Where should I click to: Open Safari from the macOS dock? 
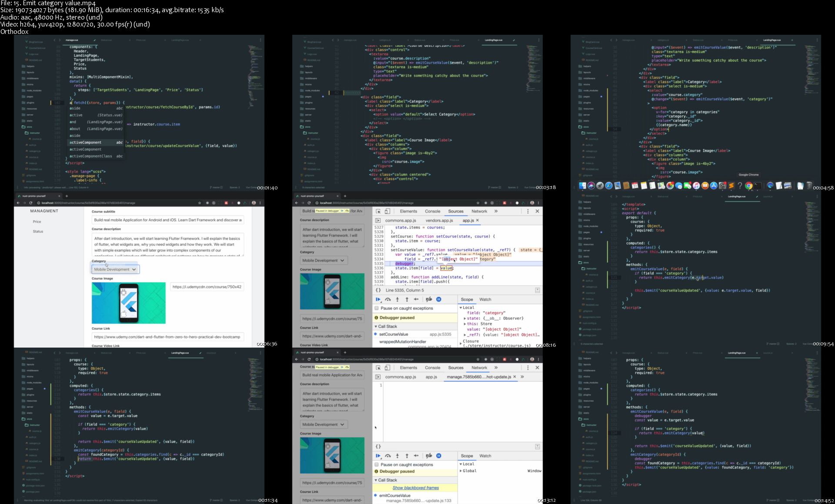[608, 186]
